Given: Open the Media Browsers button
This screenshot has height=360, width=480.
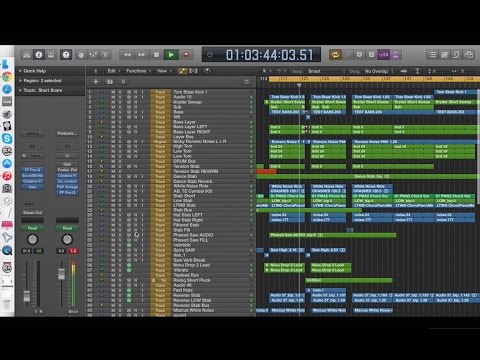Looking at the screenshot, I should click(x=469, y=55).
